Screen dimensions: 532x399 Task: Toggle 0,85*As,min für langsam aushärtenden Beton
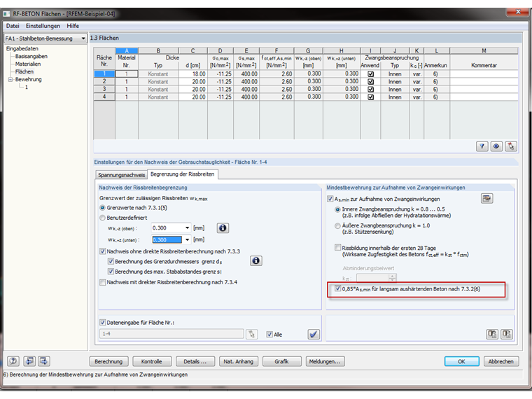337,288
